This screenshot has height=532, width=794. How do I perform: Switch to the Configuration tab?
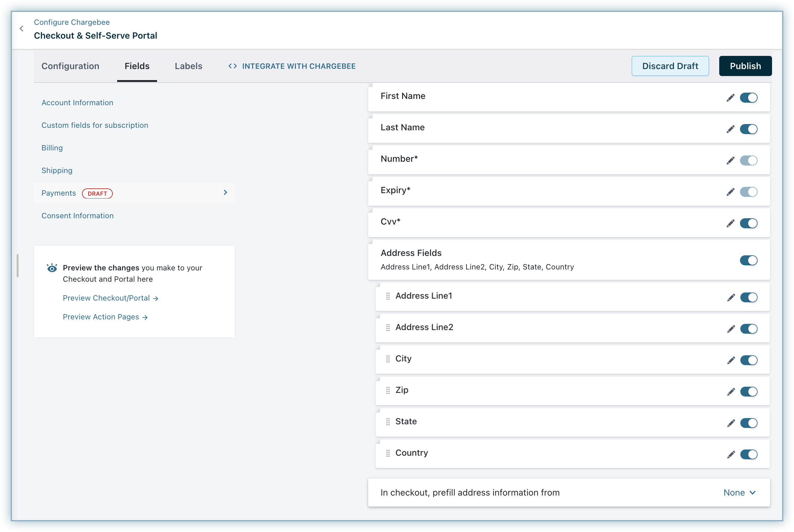pyautogui.click(x=70, y=66)
